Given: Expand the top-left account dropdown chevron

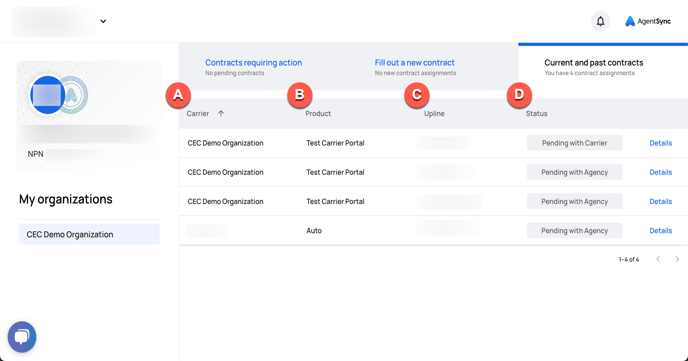Looking at the screenshot, I should tap(103, 21).
